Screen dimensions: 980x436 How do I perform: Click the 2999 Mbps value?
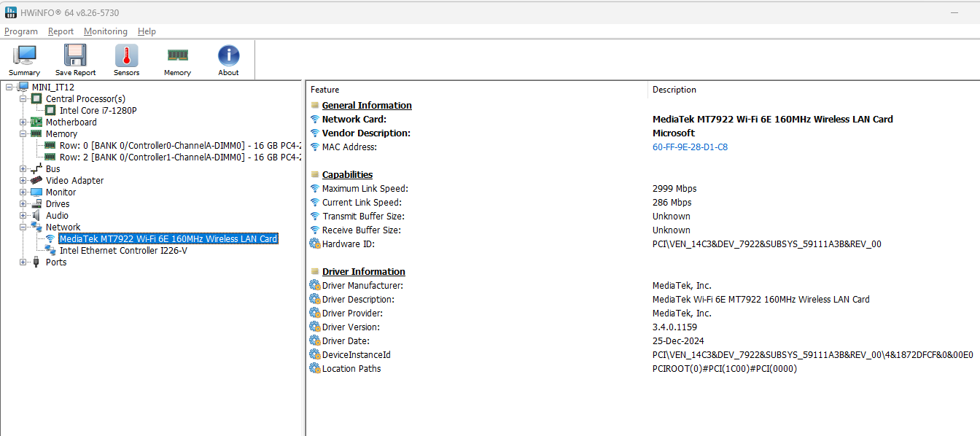(674, 189)
